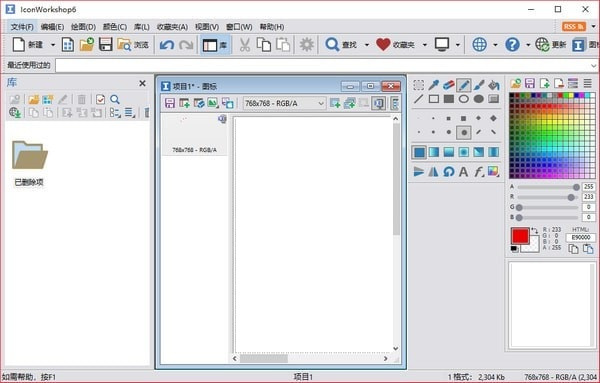Viewport: 600px width, 383px height.
Task: Open the 颜色(C) menu
Action: coord(114,27)
